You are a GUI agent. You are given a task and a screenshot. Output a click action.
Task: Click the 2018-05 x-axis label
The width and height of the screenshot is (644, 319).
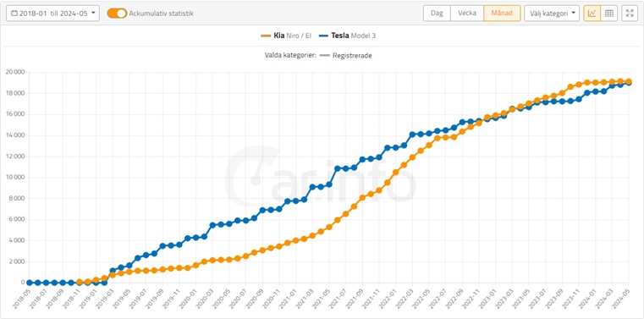point(21,299)
